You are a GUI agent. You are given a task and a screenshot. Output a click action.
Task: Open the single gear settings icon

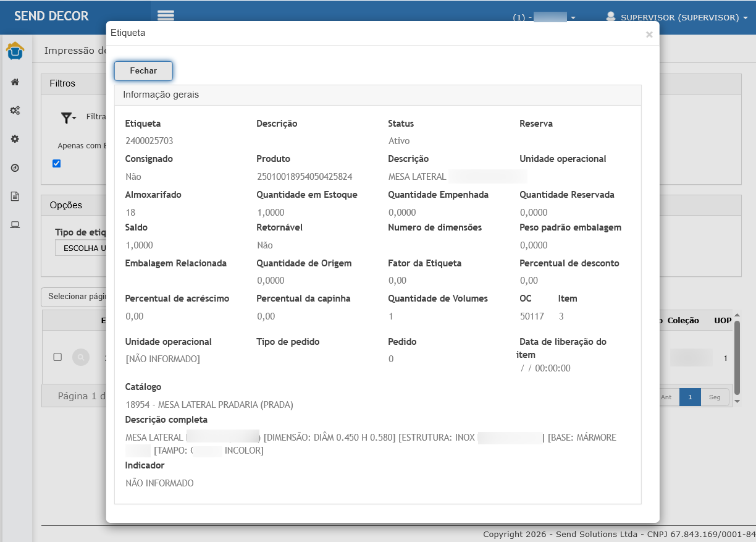tap(15, 139)
